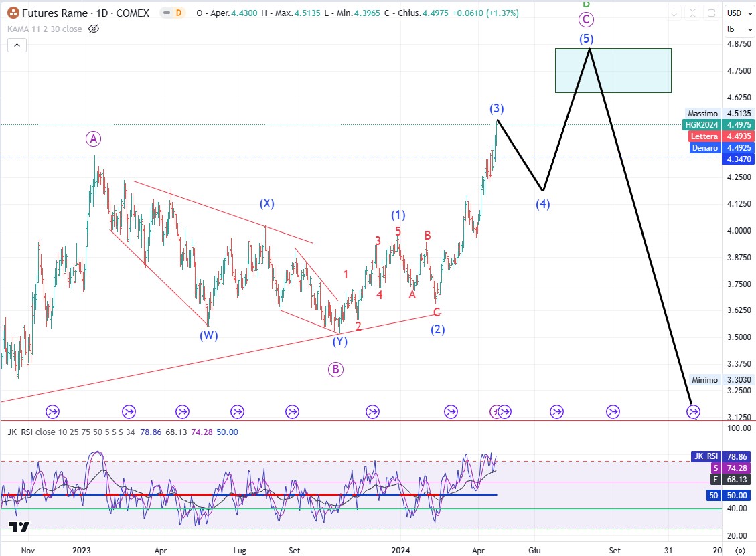Screen dimensions: 756x556
Task: Click the rightmost rollover event marker
Action: [693, 412]
